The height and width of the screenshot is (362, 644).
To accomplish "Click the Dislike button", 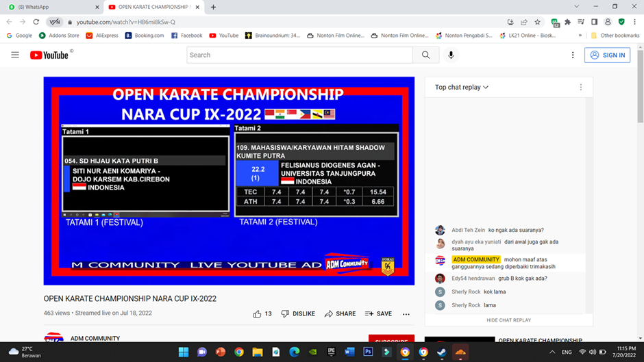I will pyautogui.click(x=298, y=313).
